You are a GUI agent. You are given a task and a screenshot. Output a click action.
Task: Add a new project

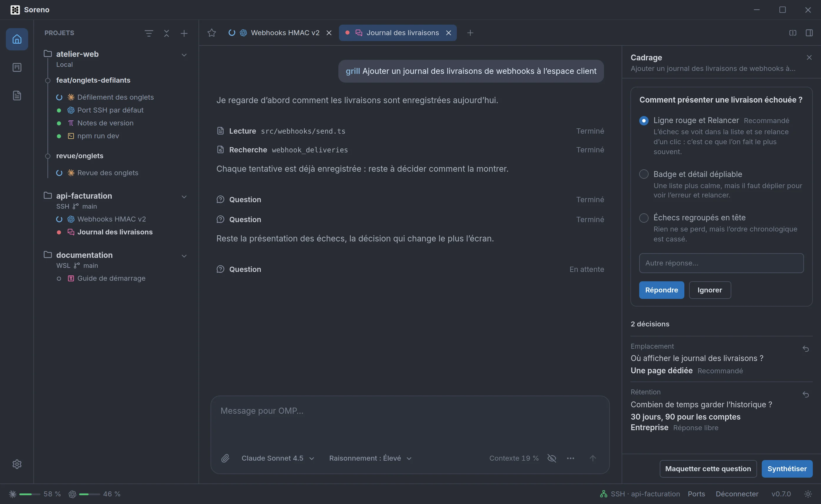(184, 33)
